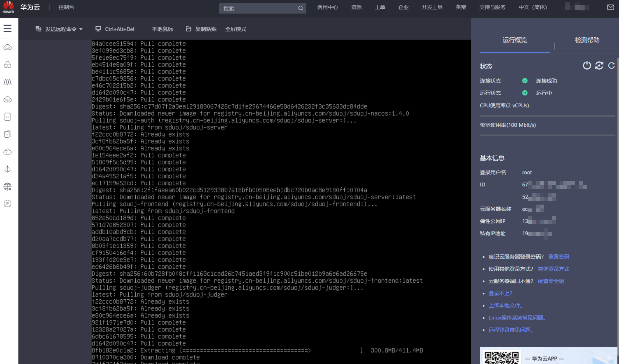
Task: Click the 其他登录方式 link
Action: coord(553,269)
